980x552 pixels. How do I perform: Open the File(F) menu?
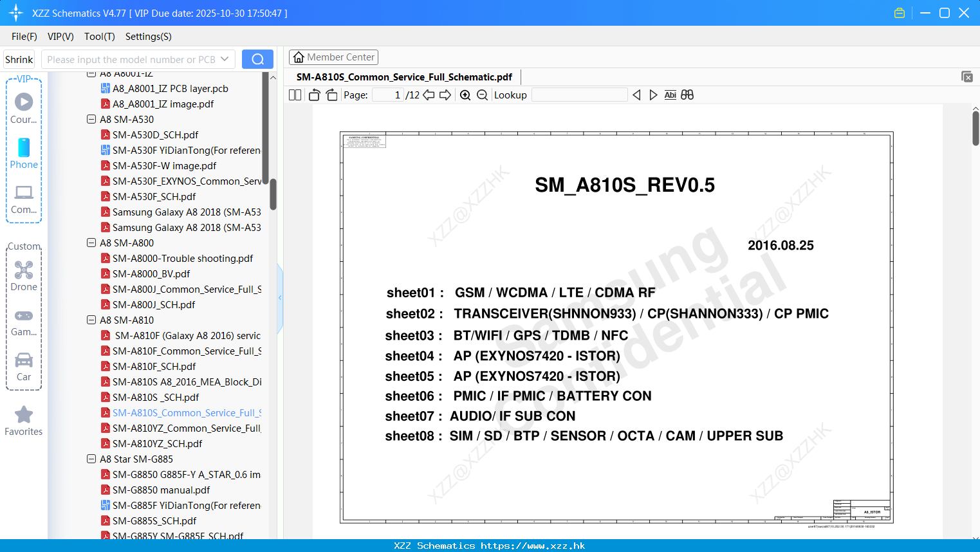click(24, 37)
